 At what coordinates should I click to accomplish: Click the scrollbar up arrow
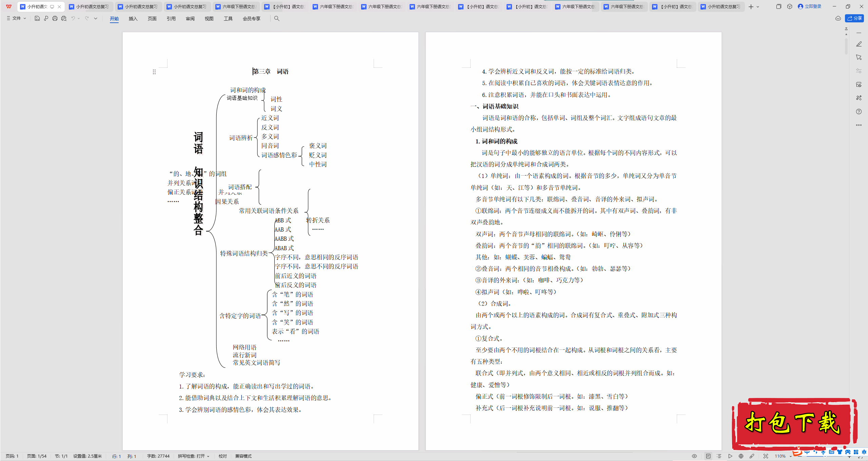(846, 34)
